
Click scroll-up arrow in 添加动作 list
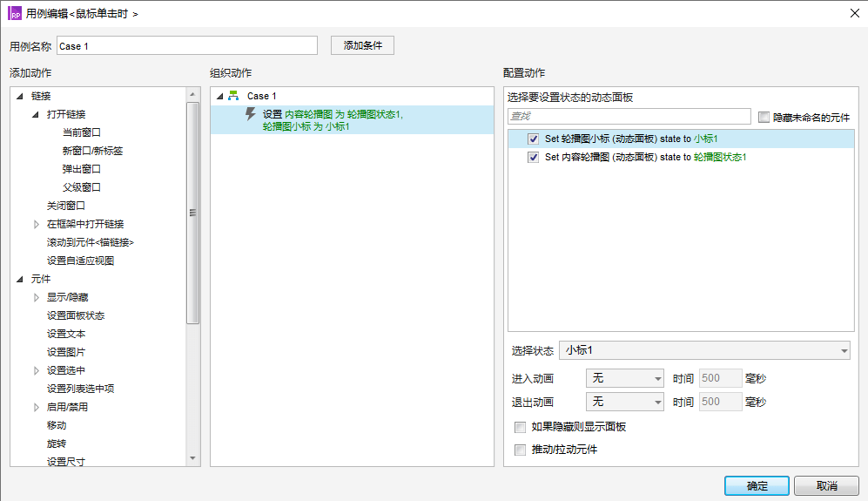(x=192, y=94)
